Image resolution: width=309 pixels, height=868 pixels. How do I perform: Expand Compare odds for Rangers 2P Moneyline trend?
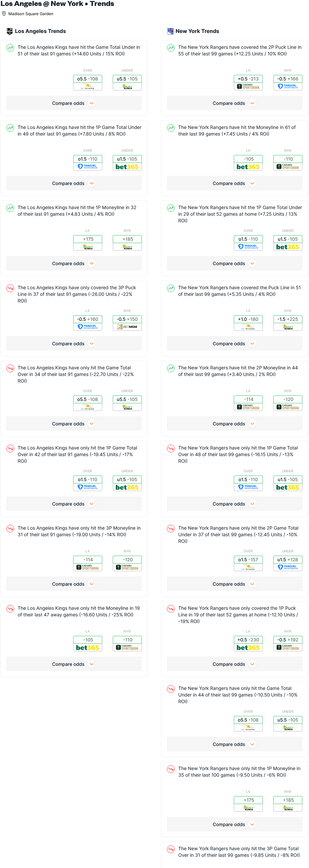tap(234, 424)
